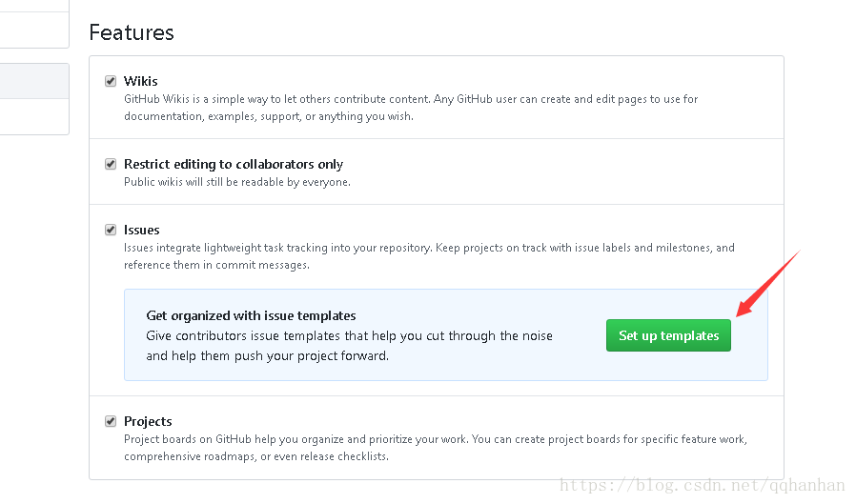Click the GitHub Wikis description paragraph

click(411, 108)
